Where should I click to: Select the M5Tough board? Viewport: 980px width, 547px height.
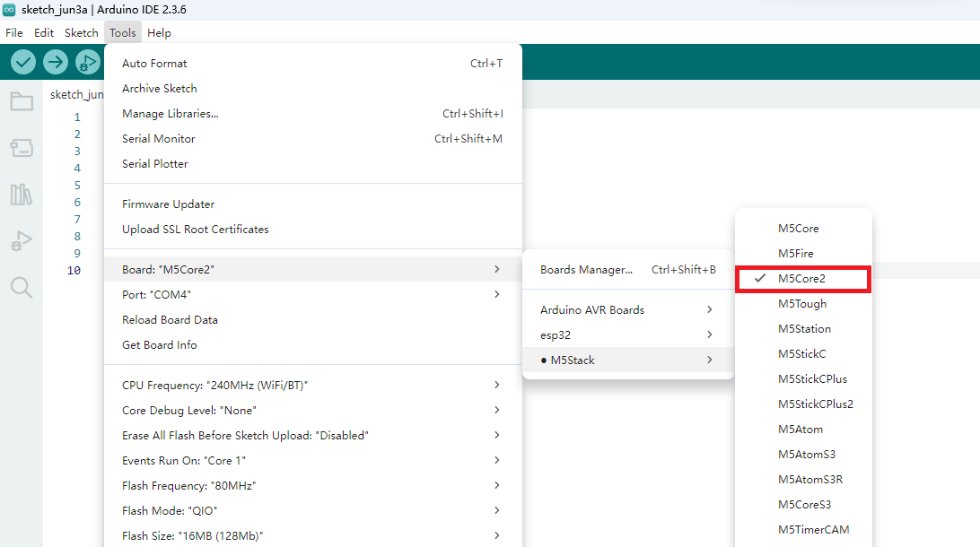point(803,303)
